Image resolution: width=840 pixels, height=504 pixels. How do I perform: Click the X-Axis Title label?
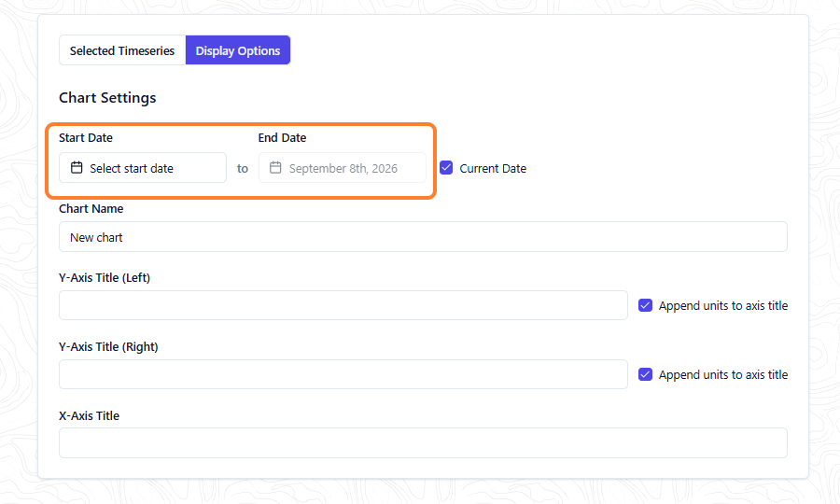pos(89,415)
